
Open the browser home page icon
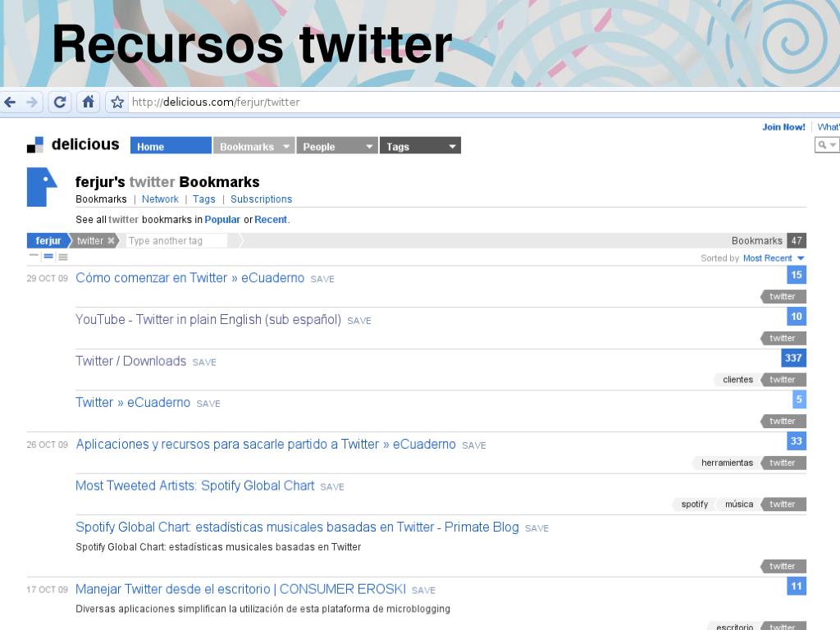click(x=89, y=102)
